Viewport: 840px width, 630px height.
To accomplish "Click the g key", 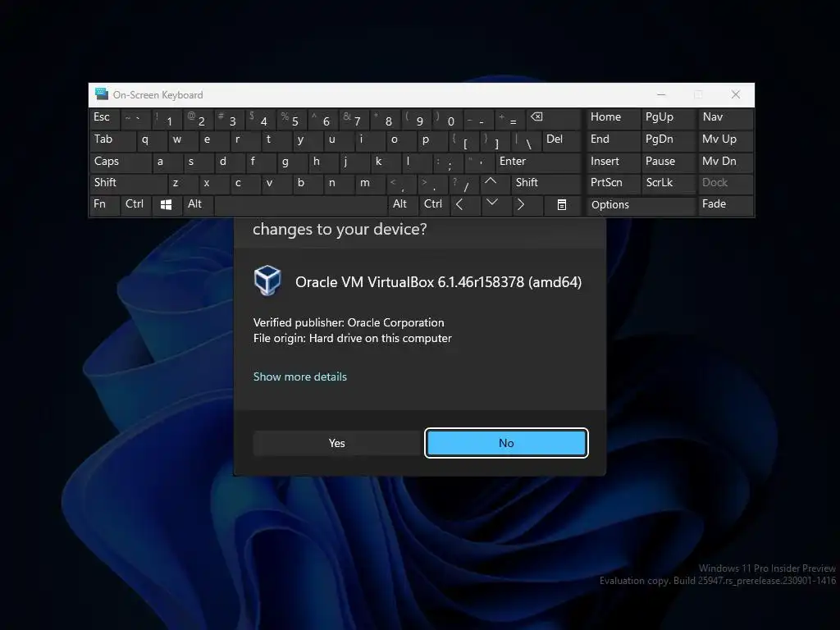I will pos(291,162).
